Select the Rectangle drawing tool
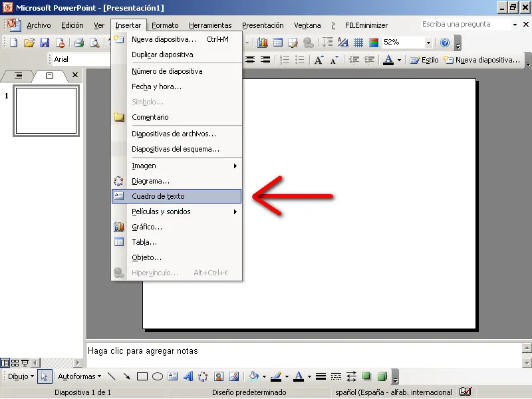Screen dimensions: 532x399 (142, 376)
